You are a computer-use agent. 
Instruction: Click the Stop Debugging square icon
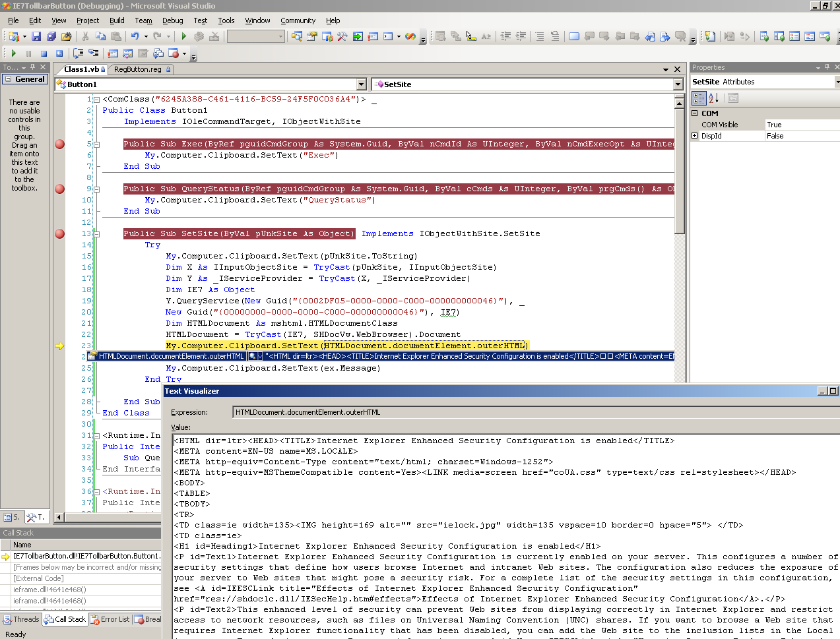44,53
